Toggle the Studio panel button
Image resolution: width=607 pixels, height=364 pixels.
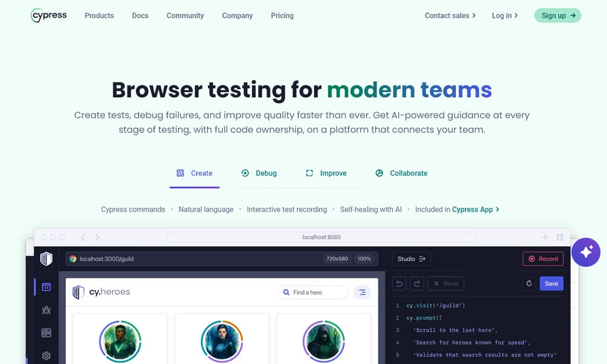[x=412, y=259]
